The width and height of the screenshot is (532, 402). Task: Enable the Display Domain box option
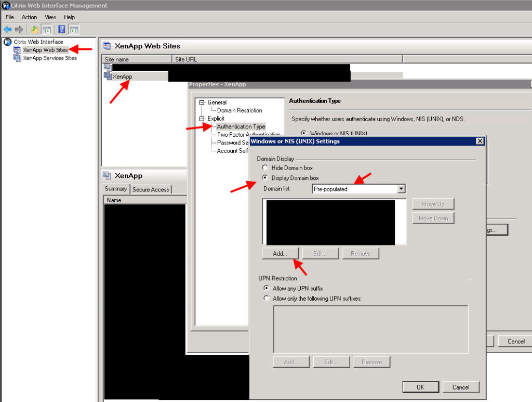point(266,176)
